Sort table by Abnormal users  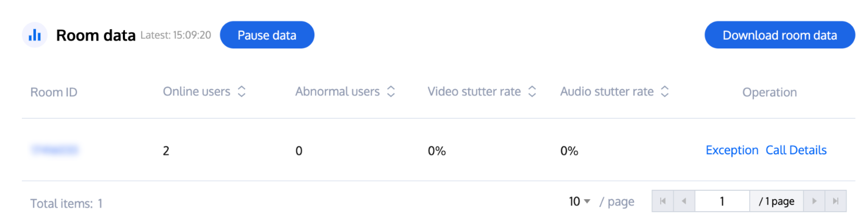click(391, 92)
